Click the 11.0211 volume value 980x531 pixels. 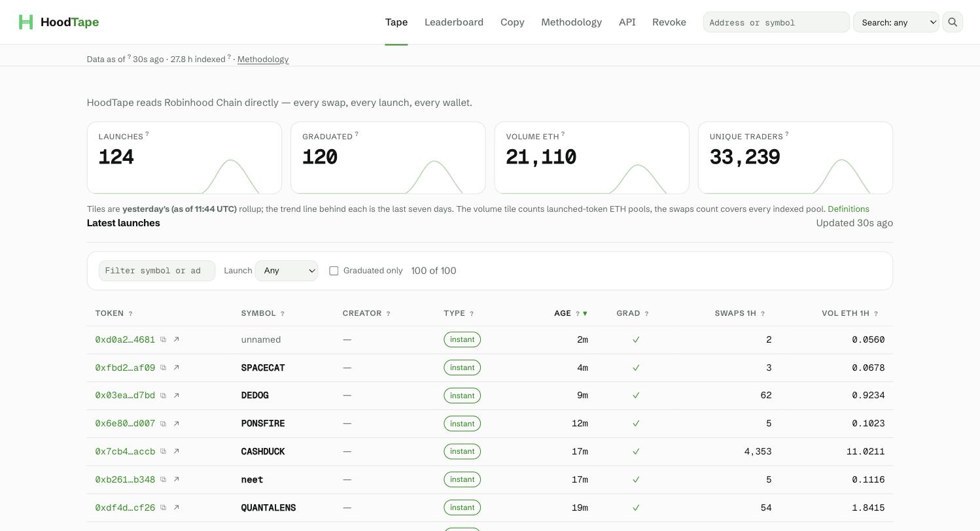[x=866, y=452]
